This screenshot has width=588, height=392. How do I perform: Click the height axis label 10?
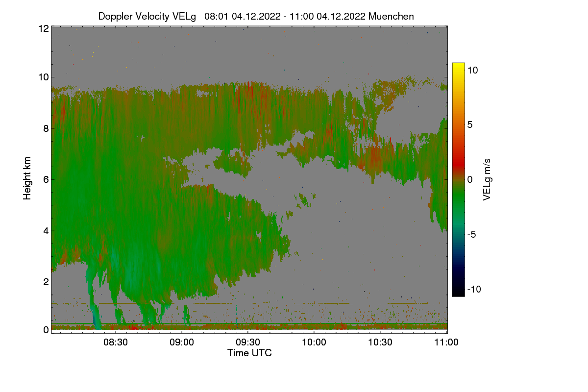click(44, 77)
